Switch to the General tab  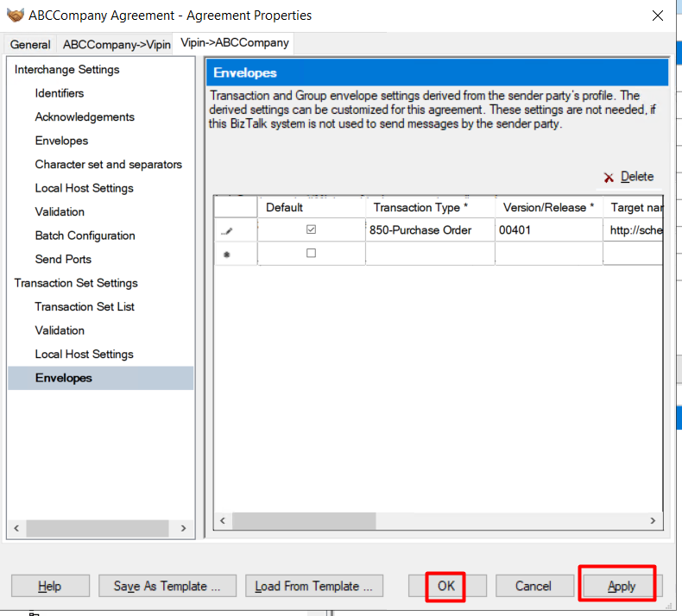pos(30,44)
